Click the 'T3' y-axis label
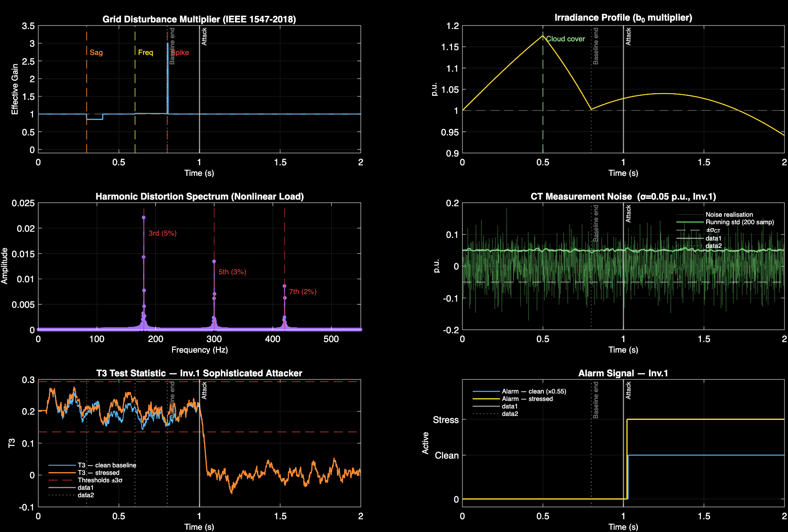The height and width of the screenshot is (532, 788). coord(12,443)
